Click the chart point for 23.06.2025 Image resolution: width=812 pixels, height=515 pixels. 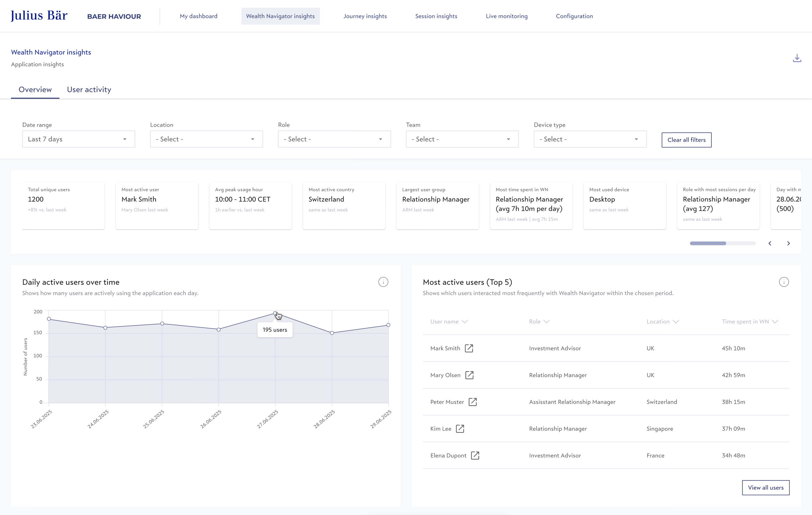[x=49, y=319]
